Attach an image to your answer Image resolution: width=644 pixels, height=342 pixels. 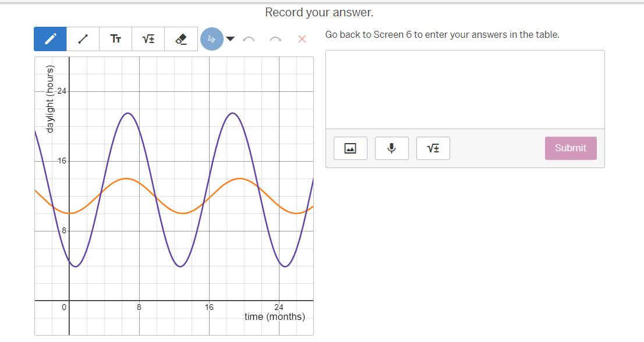coord(350,148)
